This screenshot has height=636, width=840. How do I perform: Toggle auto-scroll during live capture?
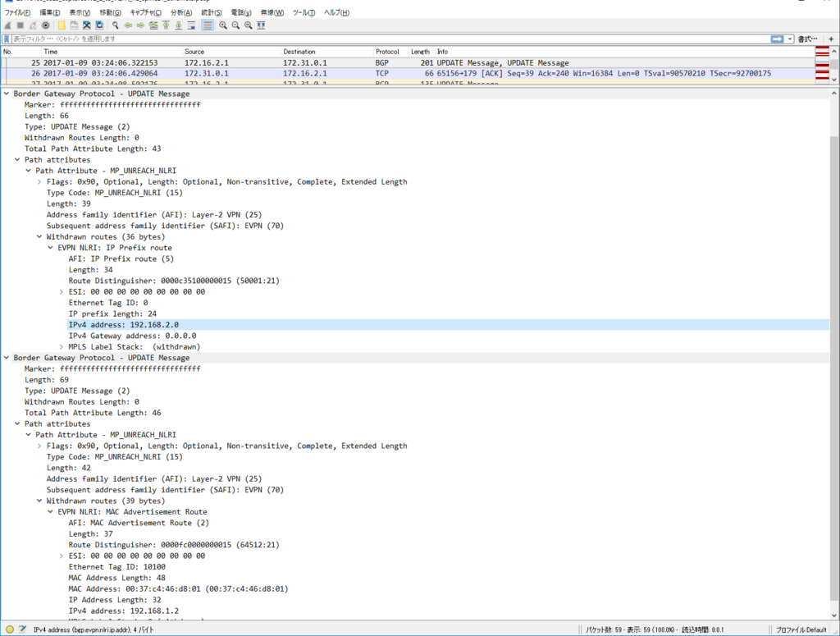coord(191,25)
